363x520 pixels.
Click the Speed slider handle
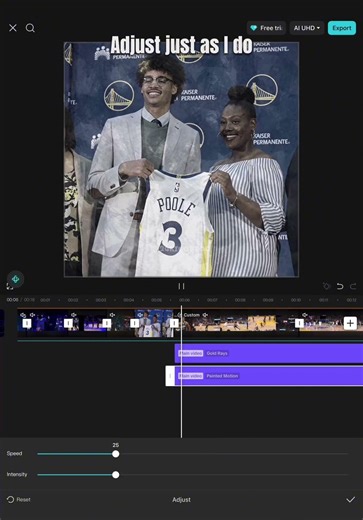click(116, 454)
